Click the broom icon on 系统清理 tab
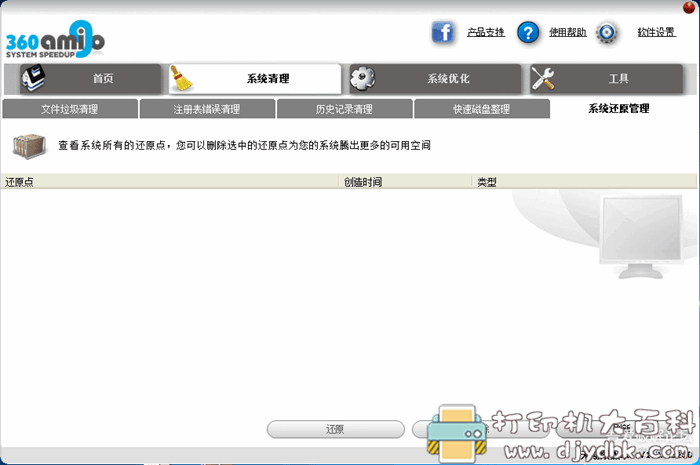The width and height of the screenshot is (700, 465). (x=181, y=79)
